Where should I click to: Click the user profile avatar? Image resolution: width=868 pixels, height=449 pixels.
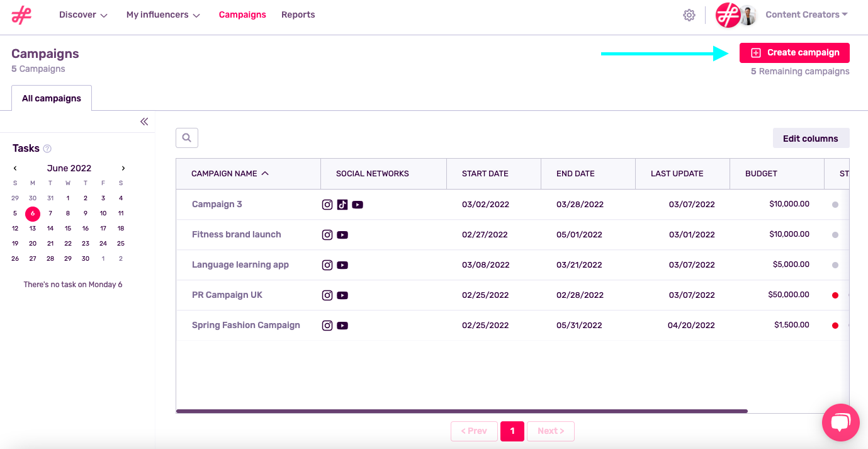coord(747,15)
